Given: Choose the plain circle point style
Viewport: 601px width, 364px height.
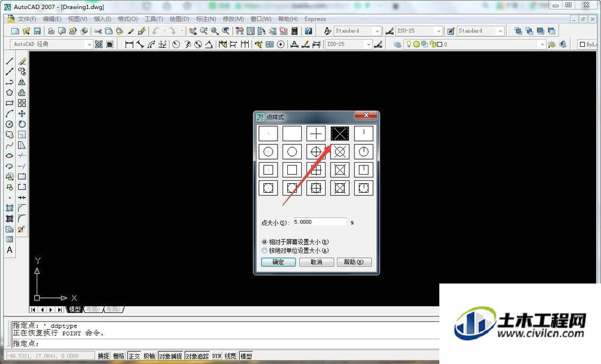Looking at the screenshot, I should [x=292, y=152].
